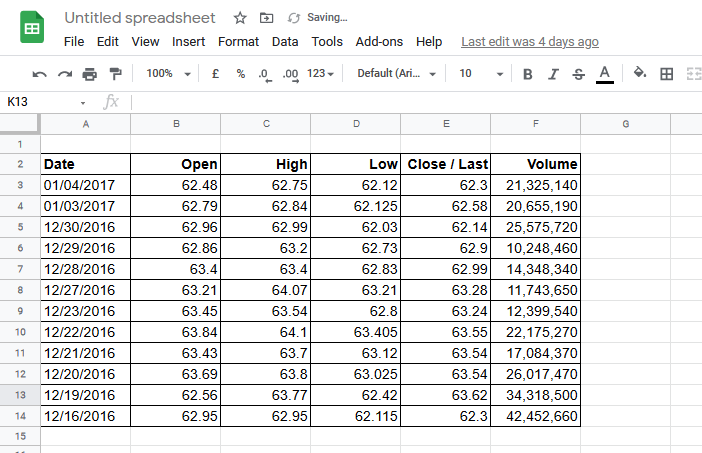Toggle bold formatting
702x453 pixels.
(x=527, y=74)
